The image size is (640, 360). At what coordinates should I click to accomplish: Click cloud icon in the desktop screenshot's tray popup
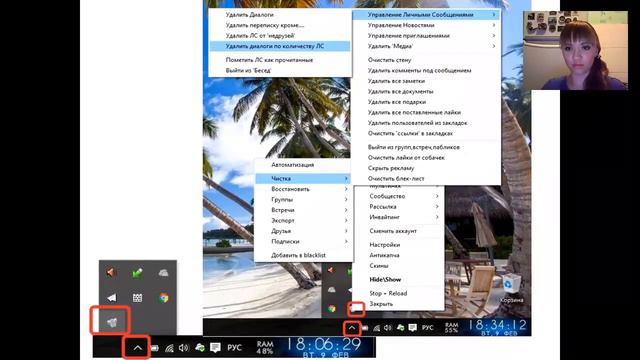click(331, 289)
